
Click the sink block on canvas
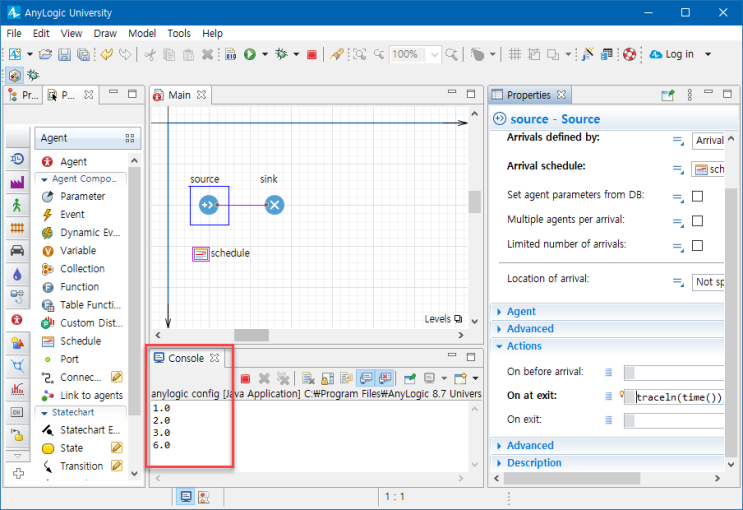point(273,205)
